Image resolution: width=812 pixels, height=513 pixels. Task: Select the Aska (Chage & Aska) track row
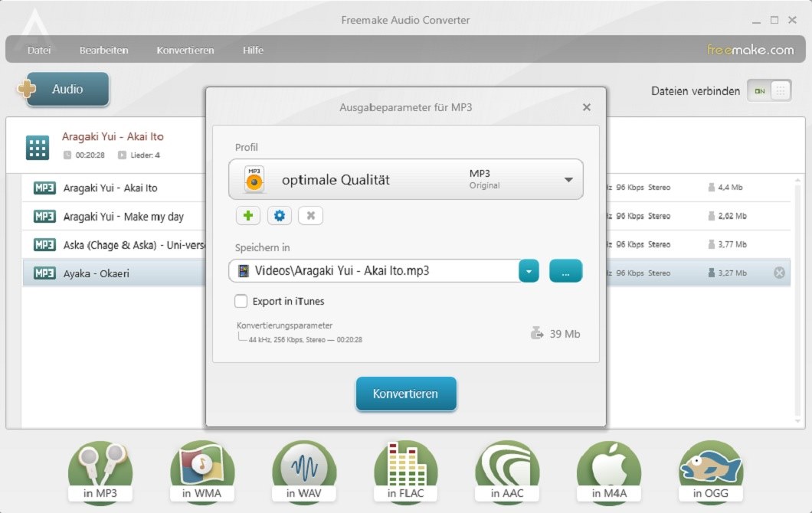point(407,244)
